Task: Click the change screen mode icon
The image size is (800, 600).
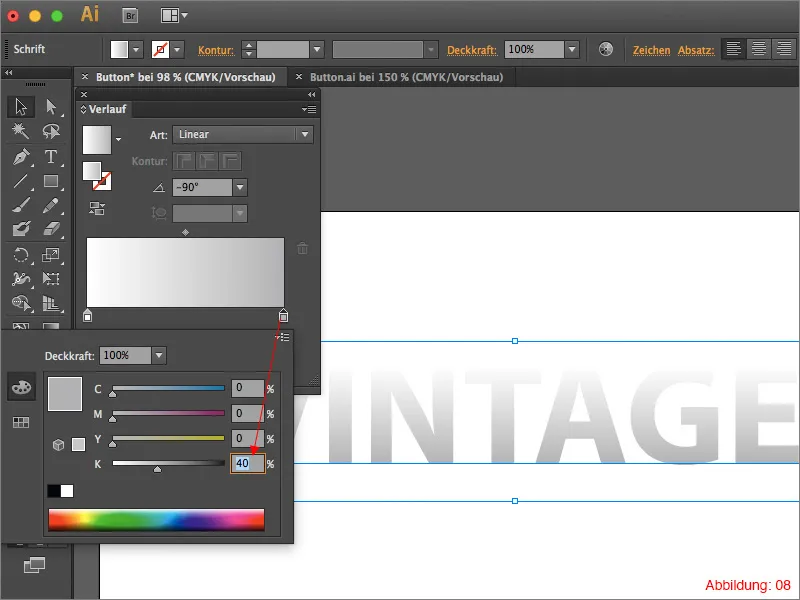Action: pyautogui.click(x=34, y=565)
